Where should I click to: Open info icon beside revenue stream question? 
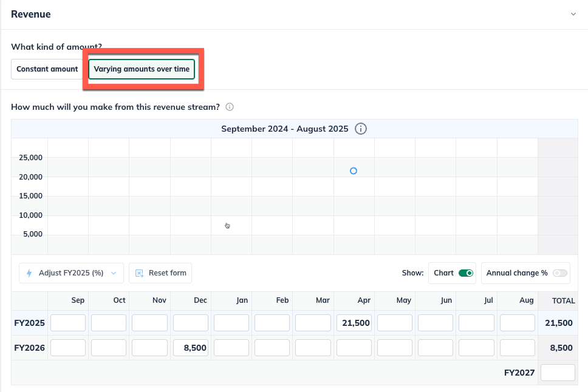click(x=230, y=107)
